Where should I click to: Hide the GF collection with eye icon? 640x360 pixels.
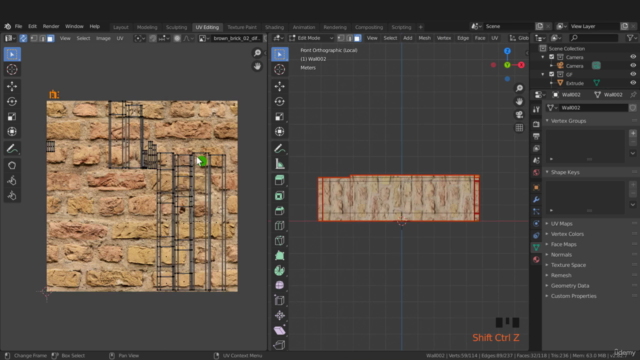click(x=633, y=74)
